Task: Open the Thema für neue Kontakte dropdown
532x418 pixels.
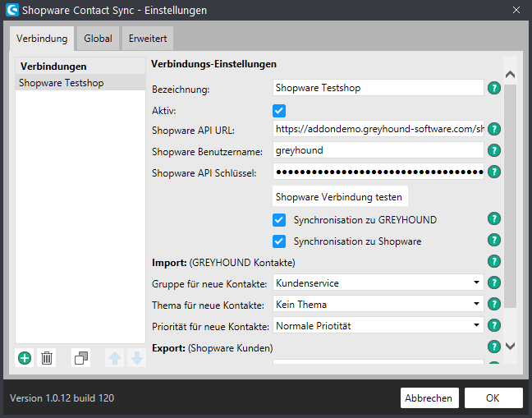Action: [378, 304]
